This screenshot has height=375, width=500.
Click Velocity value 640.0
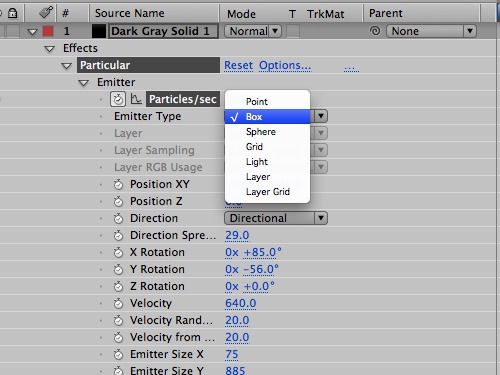click(x=241, y=303)
